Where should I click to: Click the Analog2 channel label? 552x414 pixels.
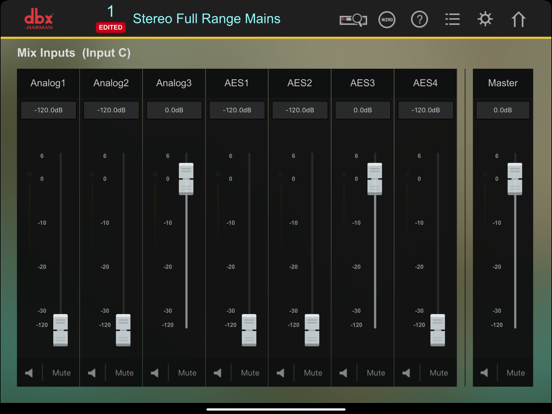coord(111,83)
